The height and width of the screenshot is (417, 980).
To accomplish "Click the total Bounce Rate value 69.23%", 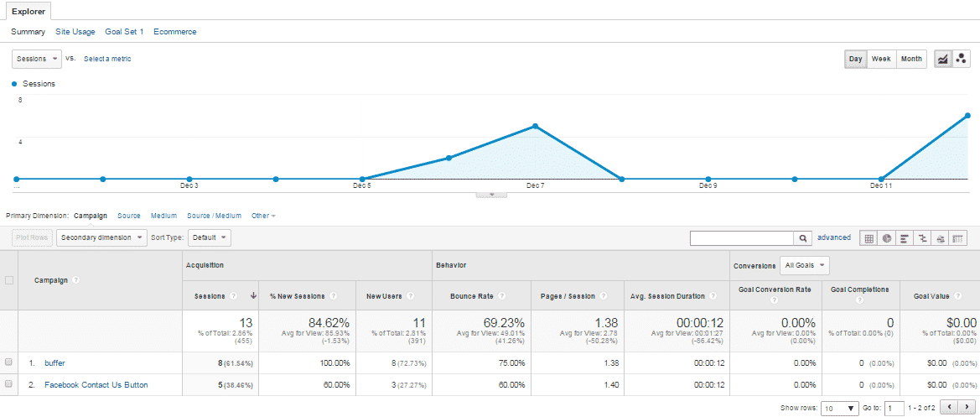I will pos(503,322).
